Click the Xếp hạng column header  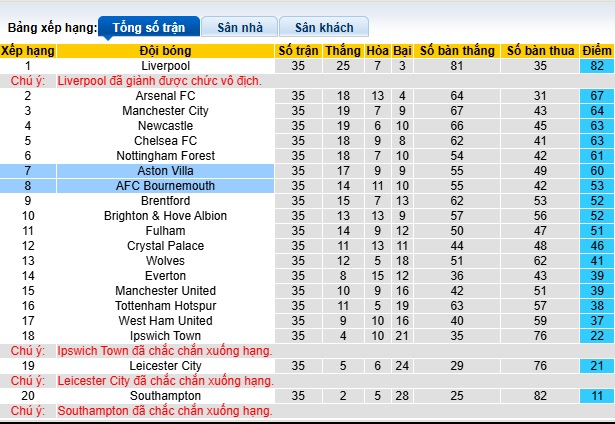[28, 50]
